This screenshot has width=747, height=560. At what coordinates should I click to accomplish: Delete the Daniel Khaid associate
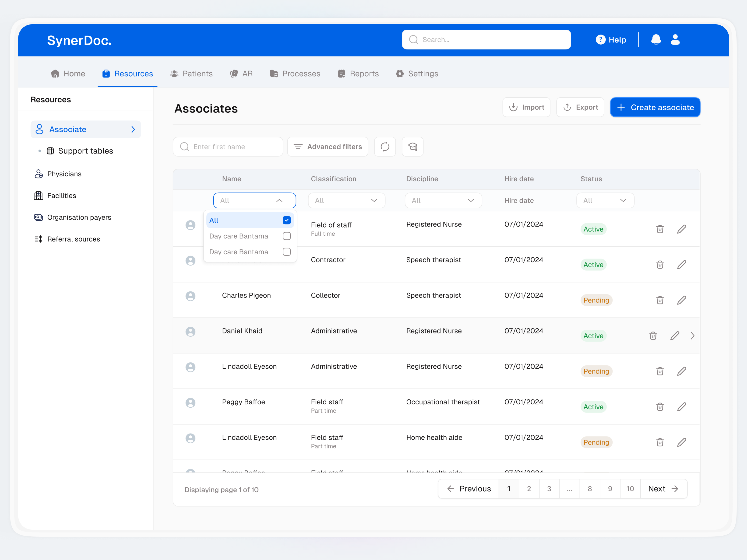tap(653, 336)
